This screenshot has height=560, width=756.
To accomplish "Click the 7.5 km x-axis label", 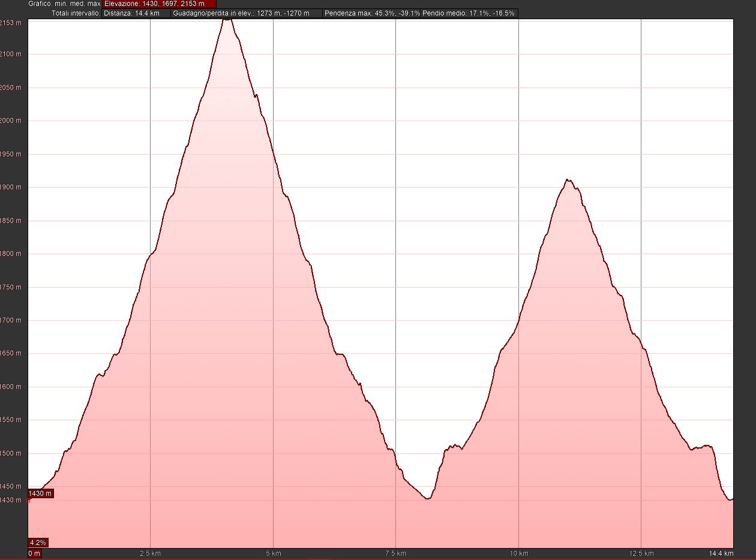I will pyautogui.click(x=396, y=553).
